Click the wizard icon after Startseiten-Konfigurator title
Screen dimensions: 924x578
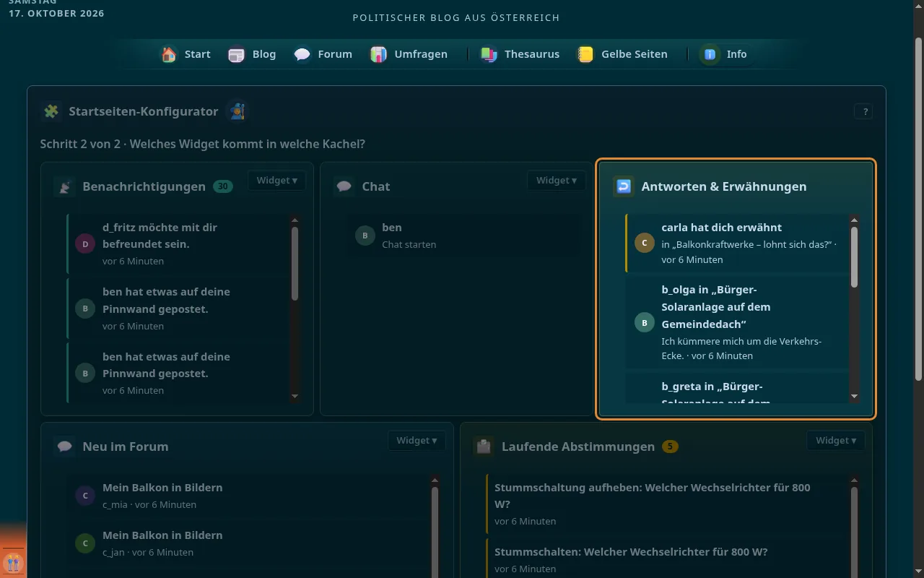coord(237,111)
